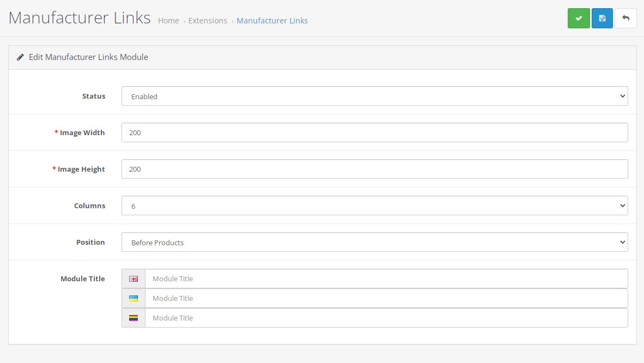The image size is (644, 363).
Task: Click the Image Width label
Action: pos(82,132)
